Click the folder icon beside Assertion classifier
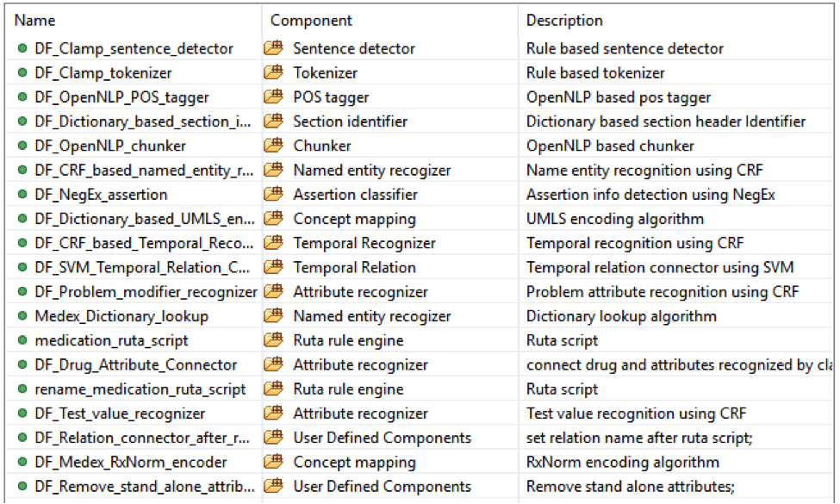The image size is (840, 504). coord(274,195)
